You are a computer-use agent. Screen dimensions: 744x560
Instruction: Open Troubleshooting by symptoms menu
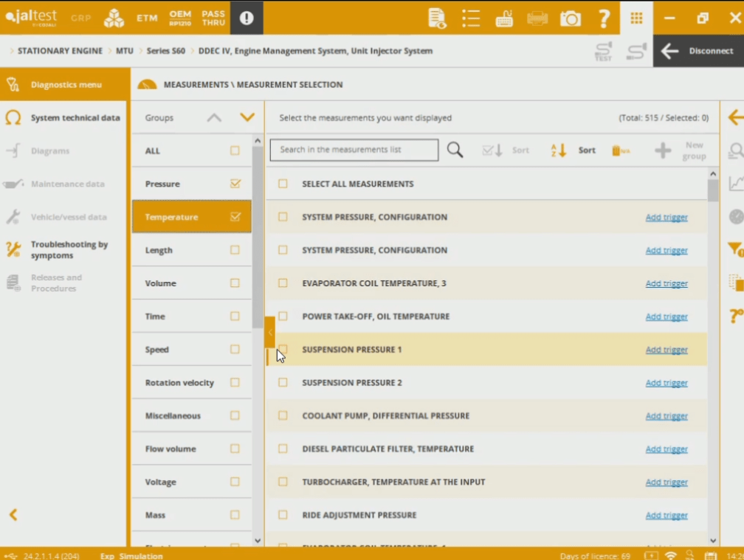69,249
